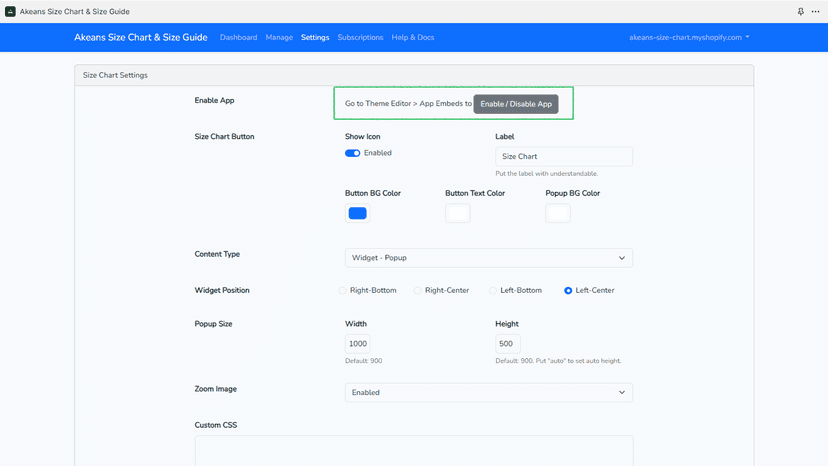
Task: Select Left-Bottom widget position
Action: 493,291
